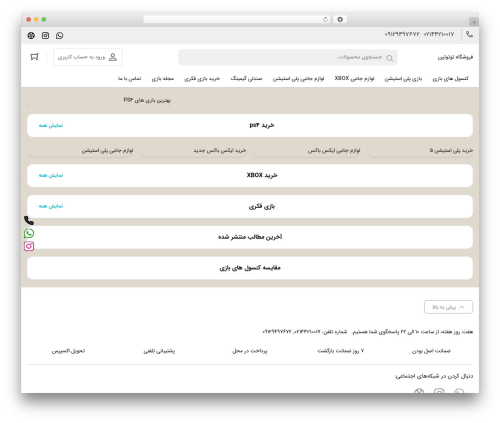Viewport: 500px width, 423px height.
Task: Click the browser extension icon next to address bar
Action: pos(340,19)
